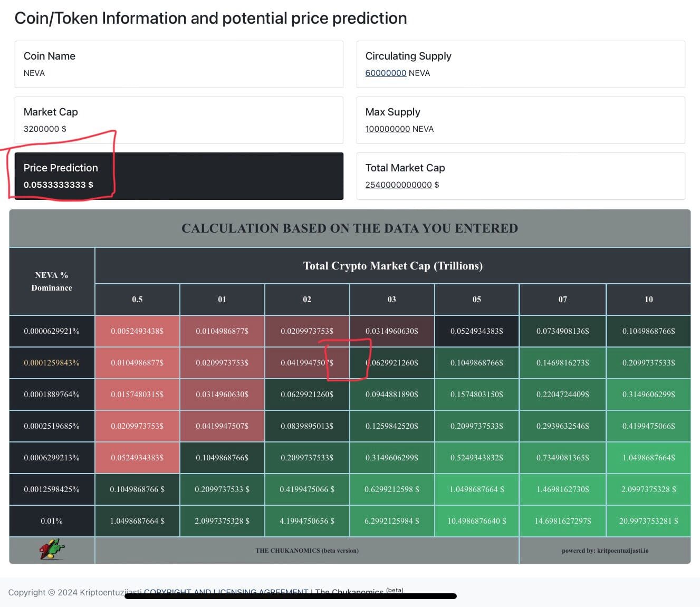Click the Coin Name NEVA card
The width and height of the screenshot is (700, 607).
[179, 64]
